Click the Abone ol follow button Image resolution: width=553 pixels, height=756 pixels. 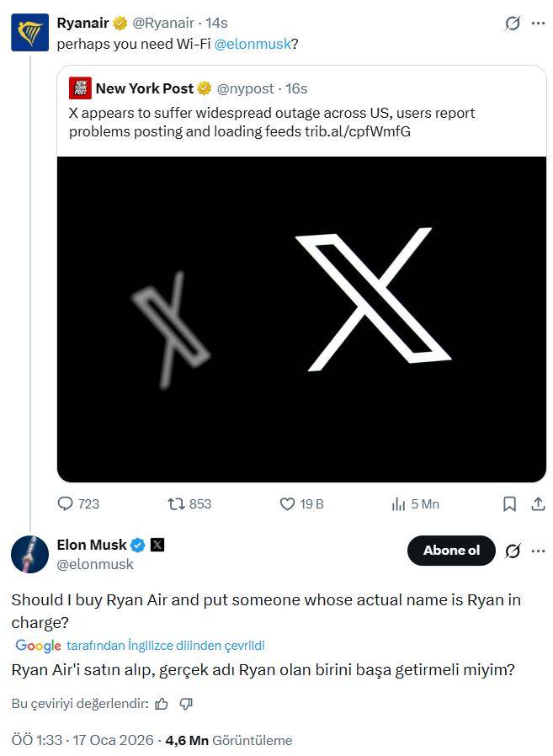click(451, 550)
